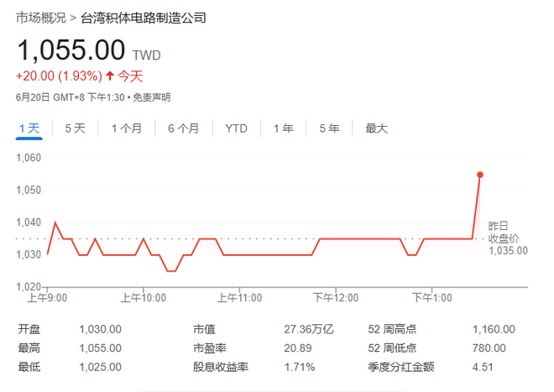The image size is (554, 392).
Task: Select the YTD range tab
Action: pos(236,128)
